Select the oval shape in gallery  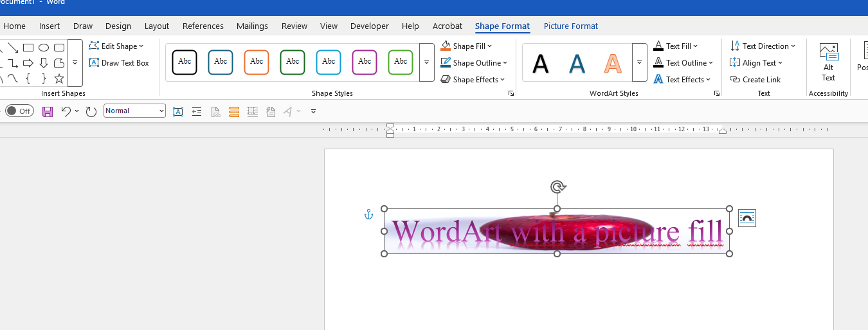pos(44,48)
